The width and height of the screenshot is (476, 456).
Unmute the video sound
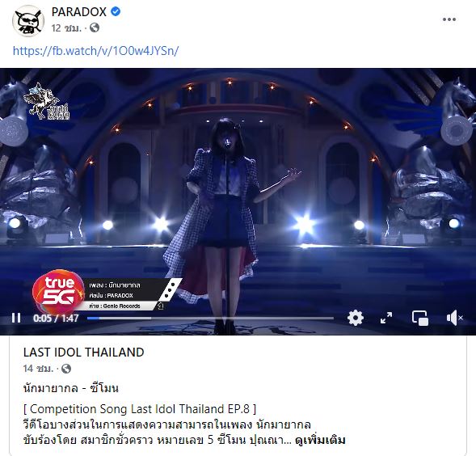(x=454, y=318)
